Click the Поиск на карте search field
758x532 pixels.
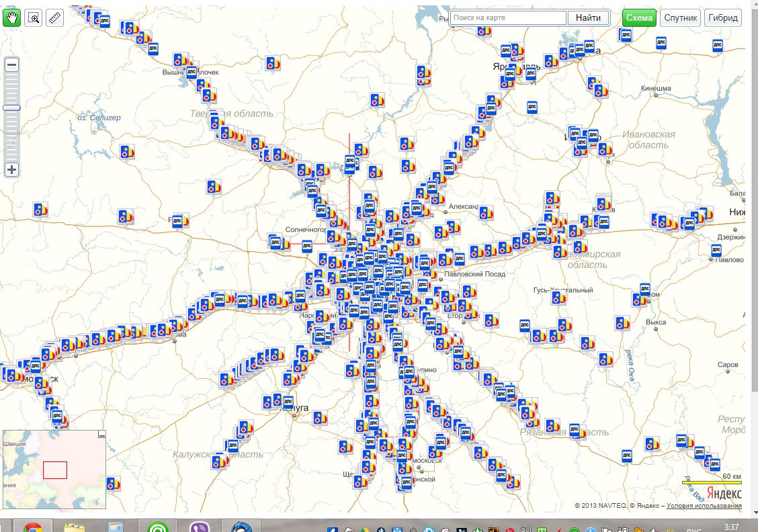click(x=509, y=18)
